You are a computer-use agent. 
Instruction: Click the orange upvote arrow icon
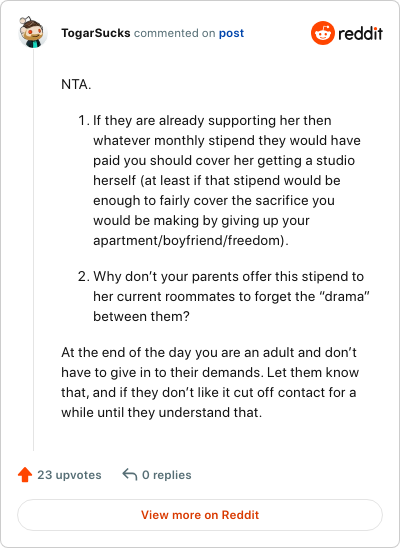pos(25,475)
